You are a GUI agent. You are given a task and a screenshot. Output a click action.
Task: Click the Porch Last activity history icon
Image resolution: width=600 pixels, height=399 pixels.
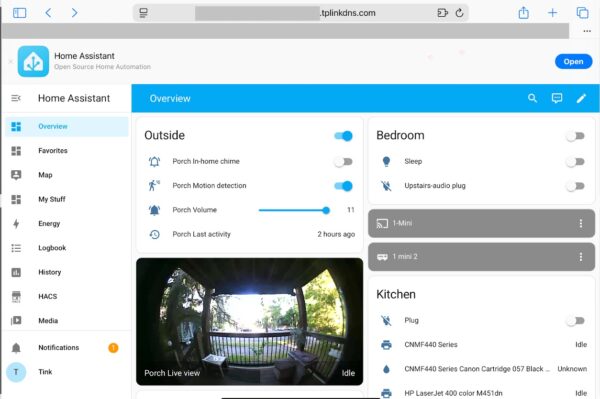click(x=154, y=234)
